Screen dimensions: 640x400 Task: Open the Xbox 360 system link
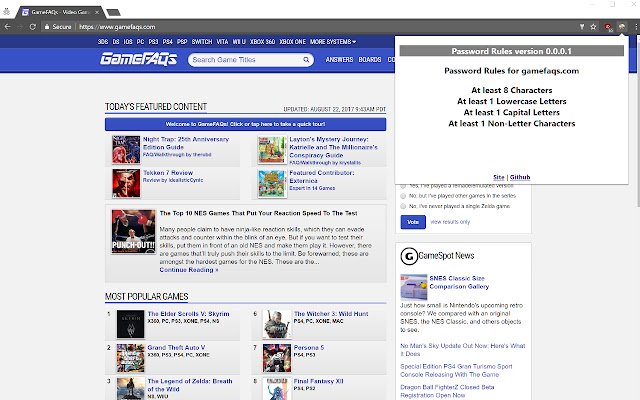(x=262, y=42)
